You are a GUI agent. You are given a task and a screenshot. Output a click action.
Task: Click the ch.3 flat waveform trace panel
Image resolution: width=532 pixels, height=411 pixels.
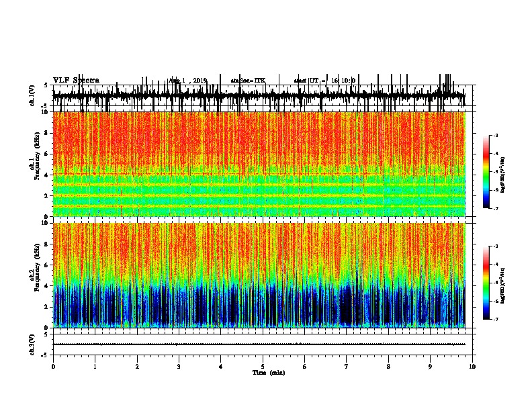pos(263,345)
